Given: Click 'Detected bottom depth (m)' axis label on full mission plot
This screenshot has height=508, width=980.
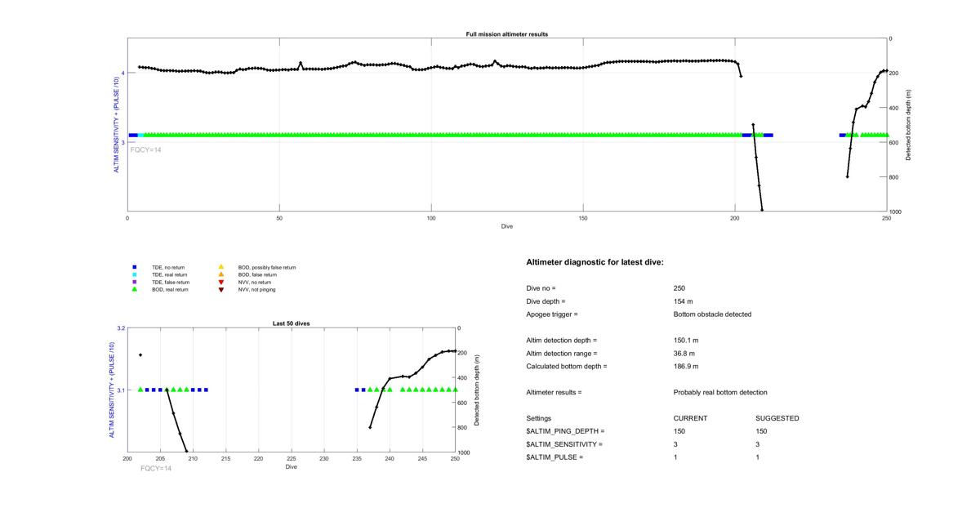Looking at the screenshot, I should tap(909, 124).
